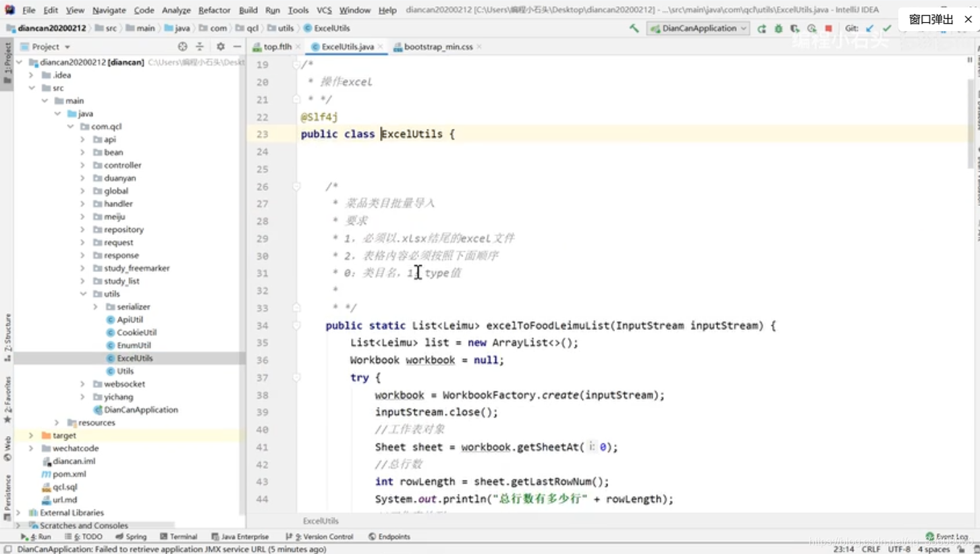
Task: Expand the api package
Action: 82,139
